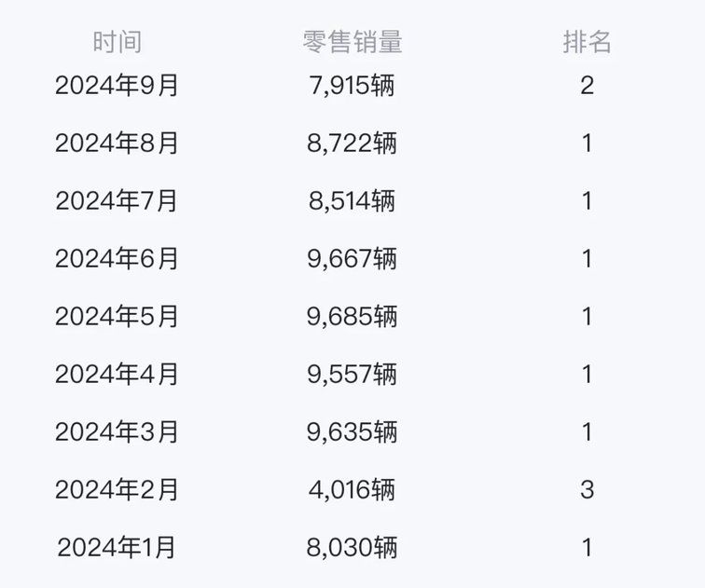Select the 2024年7月 date cell

point(117,201)
